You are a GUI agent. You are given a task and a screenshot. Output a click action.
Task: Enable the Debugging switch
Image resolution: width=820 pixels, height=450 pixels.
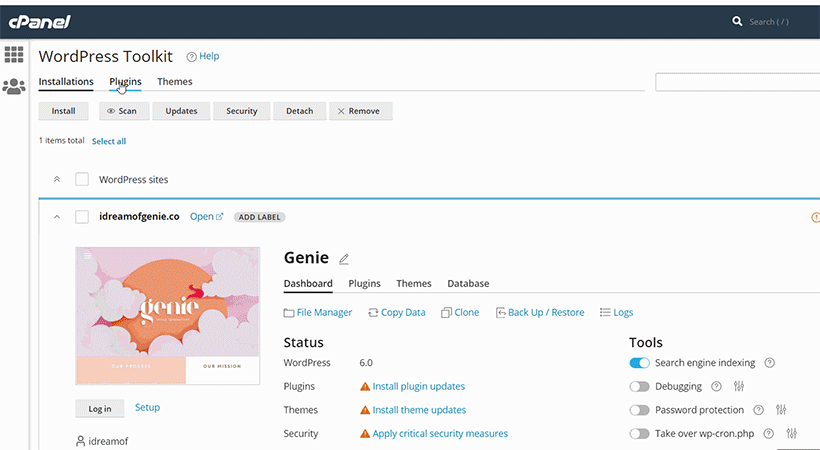pyautogui.click(x=639, y=386)
